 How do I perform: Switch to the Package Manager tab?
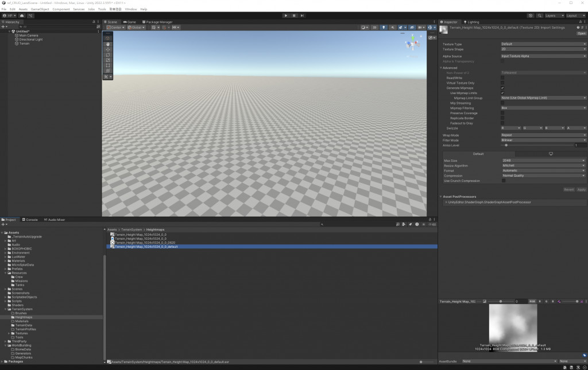(x=157, y=22)
